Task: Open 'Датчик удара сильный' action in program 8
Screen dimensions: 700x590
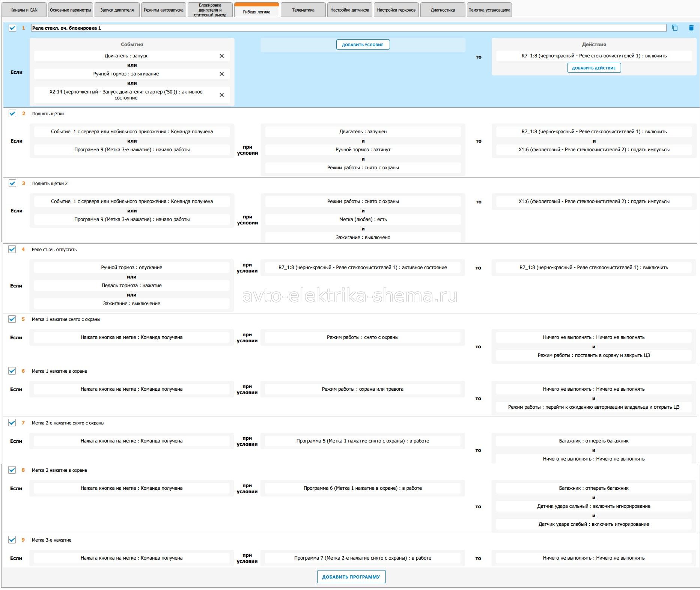Action: tap(593, 506)
